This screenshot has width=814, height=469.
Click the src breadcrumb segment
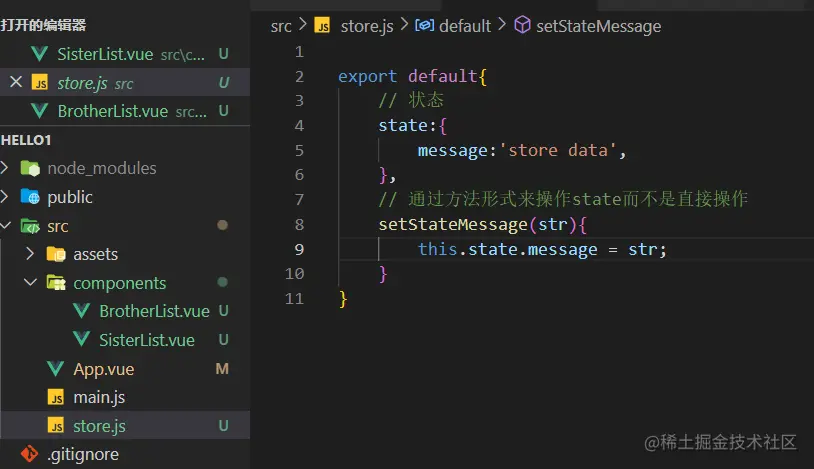(281, 26)
